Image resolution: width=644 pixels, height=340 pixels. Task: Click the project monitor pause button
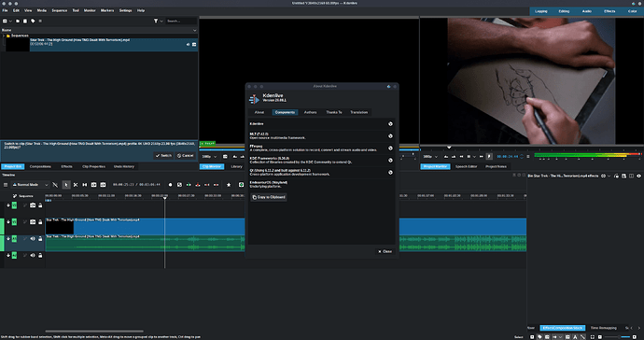pos(469,157)
